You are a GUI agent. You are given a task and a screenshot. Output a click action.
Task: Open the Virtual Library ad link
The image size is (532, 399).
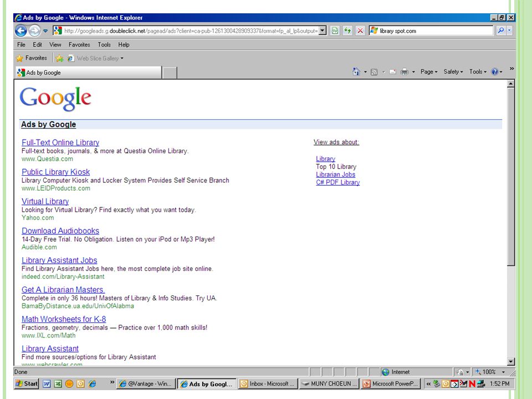tap(45, 202)
